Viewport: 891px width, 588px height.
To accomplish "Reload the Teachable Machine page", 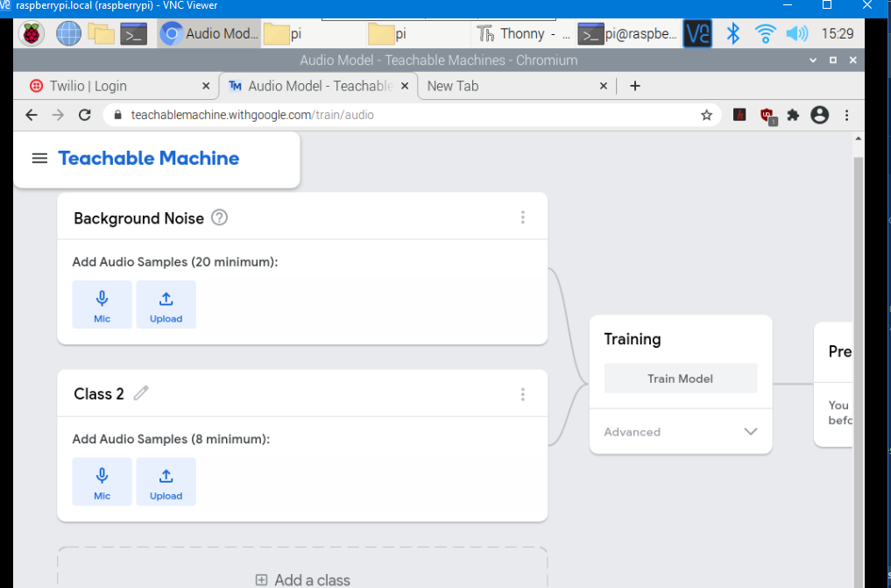I will [85, 116].
